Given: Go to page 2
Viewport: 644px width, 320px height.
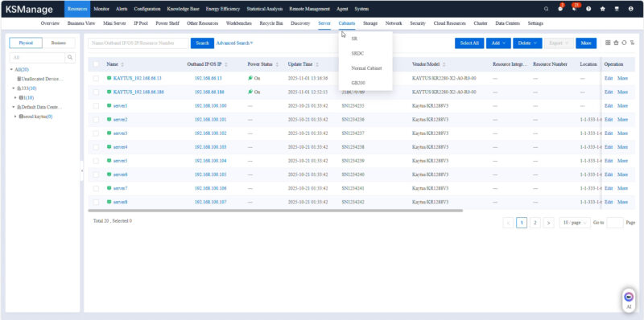Looking at the screenshot, I should [x=535, y=223].
